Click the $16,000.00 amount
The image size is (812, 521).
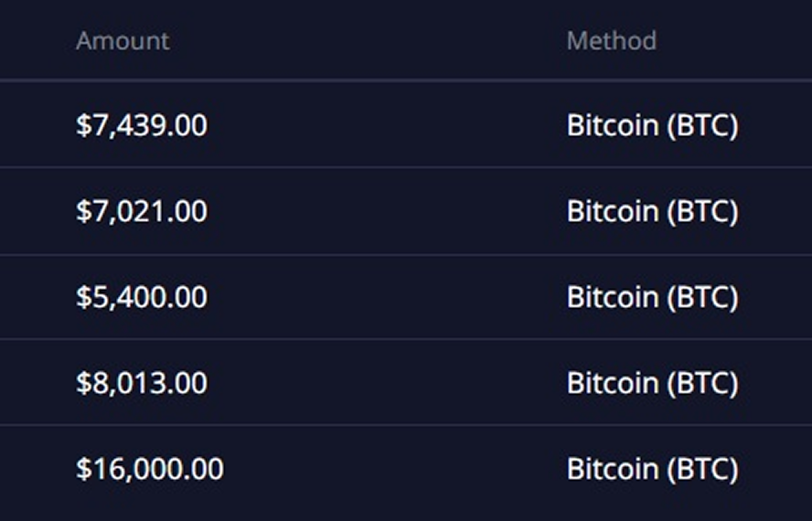(x=150, y=469)
